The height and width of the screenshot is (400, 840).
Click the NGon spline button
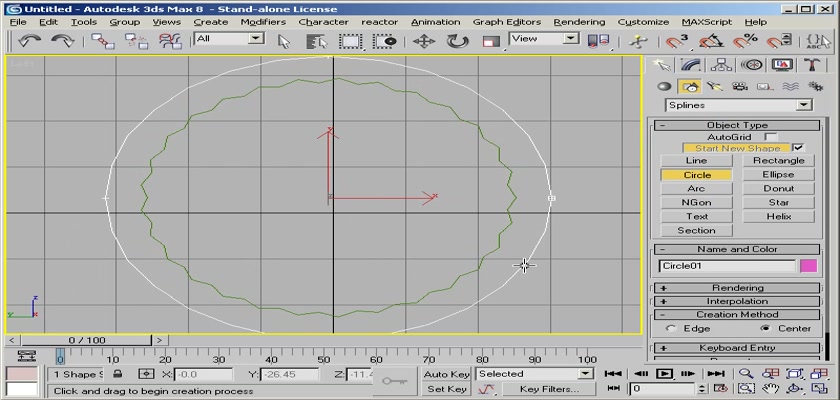(x=696, y=202)
